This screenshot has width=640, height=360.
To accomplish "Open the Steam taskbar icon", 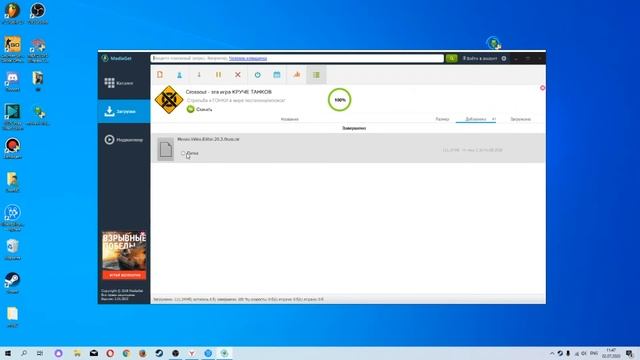I will [x=159, y=353].
